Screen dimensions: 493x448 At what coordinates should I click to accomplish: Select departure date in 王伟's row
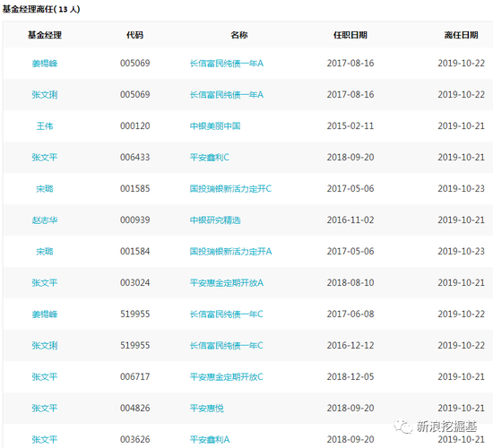coord(462,126)
